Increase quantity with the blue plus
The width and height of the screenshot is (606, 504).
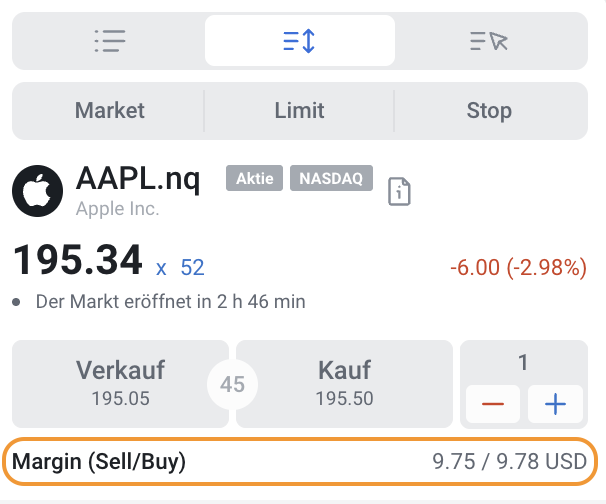(555, 404)
